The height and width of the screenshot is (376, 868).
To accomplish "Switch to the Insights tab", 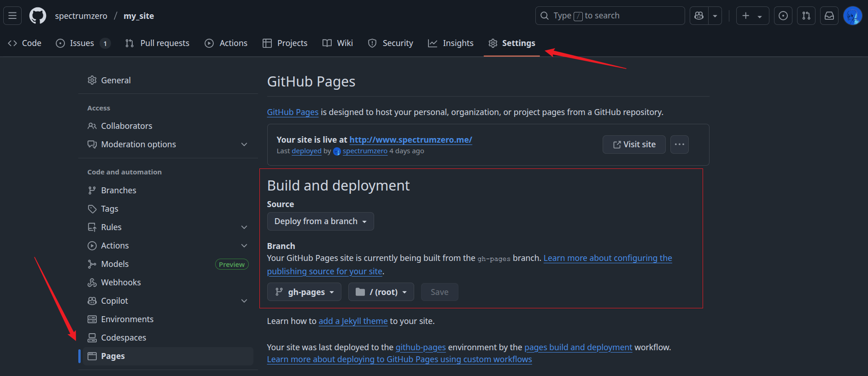I will [451, 43].
